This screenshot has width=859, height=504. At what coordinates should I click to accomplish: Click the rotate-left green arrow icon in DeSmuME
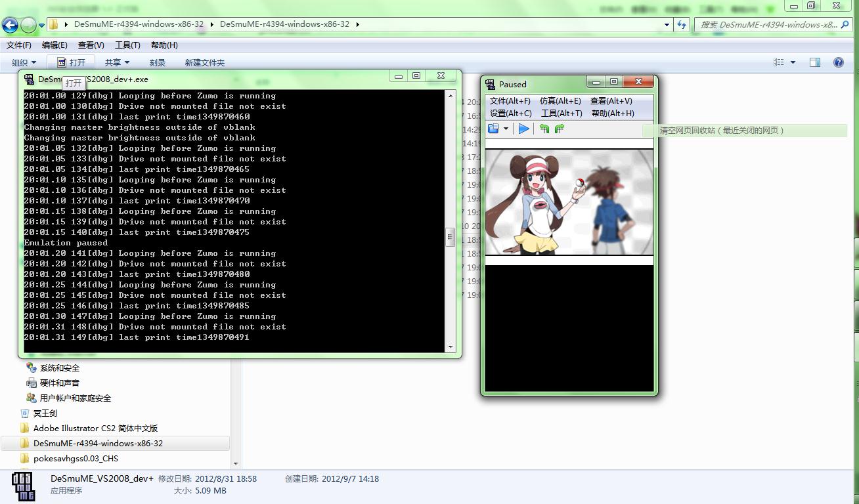coord(544,129)
